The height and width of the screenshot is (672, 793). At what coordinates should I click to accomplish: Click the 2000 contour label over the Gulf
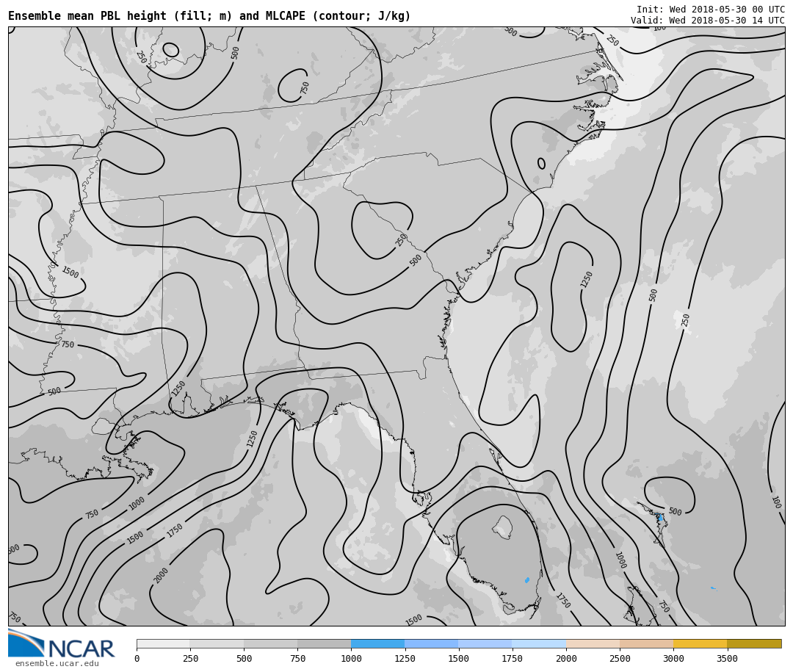(161, 575)
